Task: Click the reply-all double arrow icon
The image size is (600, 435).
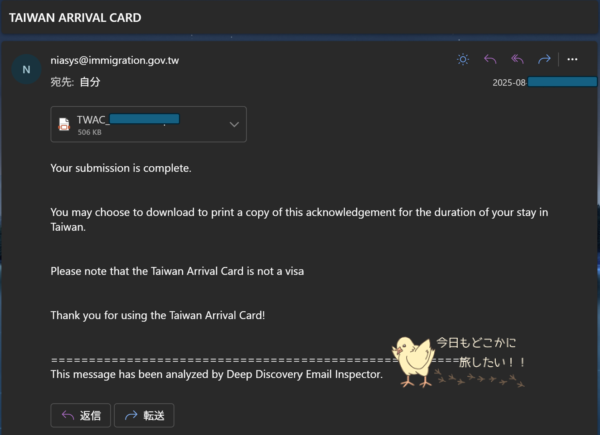Action: [517, 59]
